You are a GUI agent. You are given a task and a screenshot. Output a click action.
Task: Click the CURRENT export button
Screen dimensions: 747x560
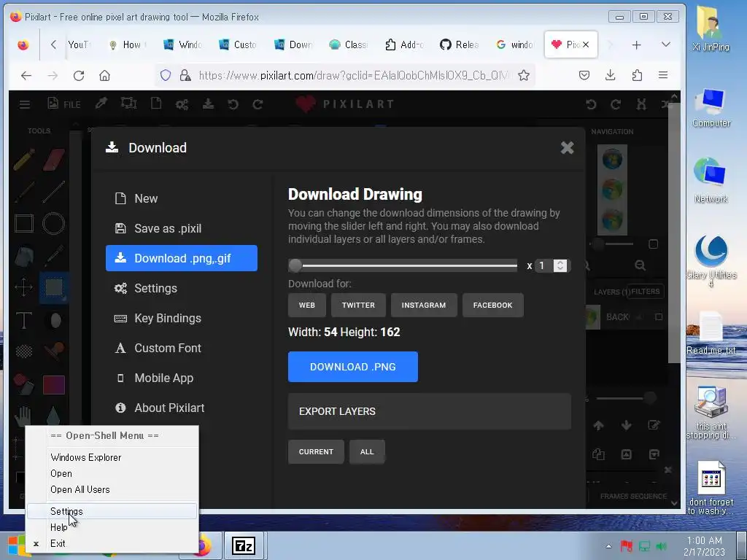(316, 452)
